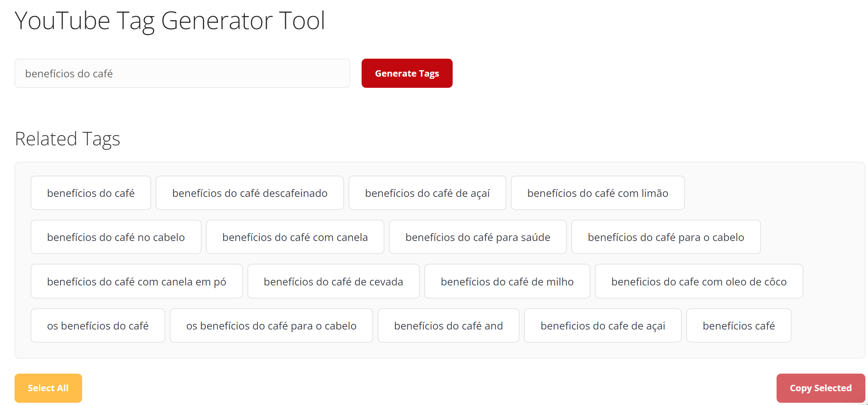Select the tag 'benefícios do café com canela em pó'
The image size is (868, 405).
137,281
